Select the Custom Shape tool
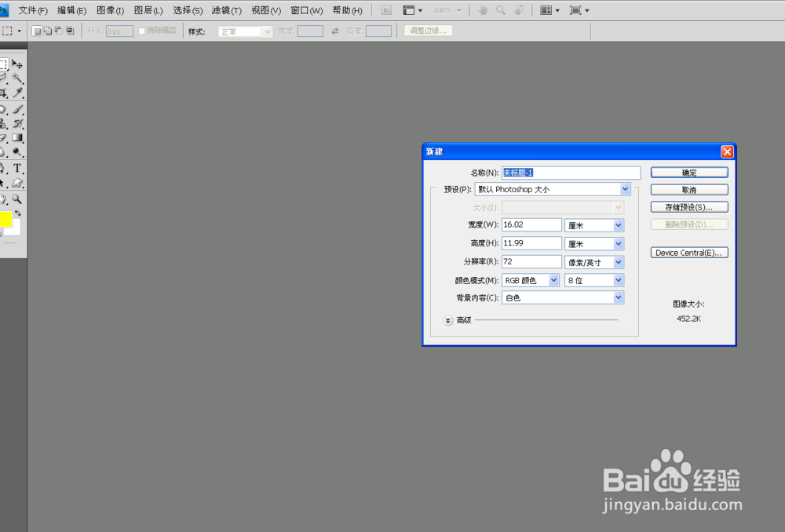Image resolution: width=785 pixels, height=532 pixels. point(17,183)
